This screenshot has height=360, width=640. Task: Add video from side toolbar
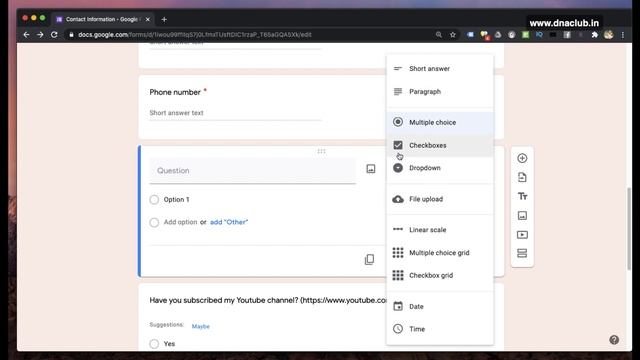pos(522,235)
